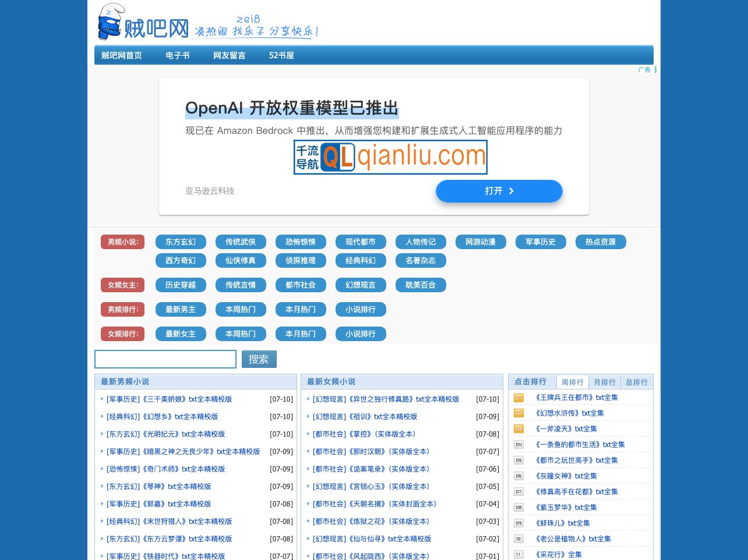Click the 10 rank badge beside 《老公是植物人》
Image resolution: width=748 pixels, height=560 pixels.
518,538
